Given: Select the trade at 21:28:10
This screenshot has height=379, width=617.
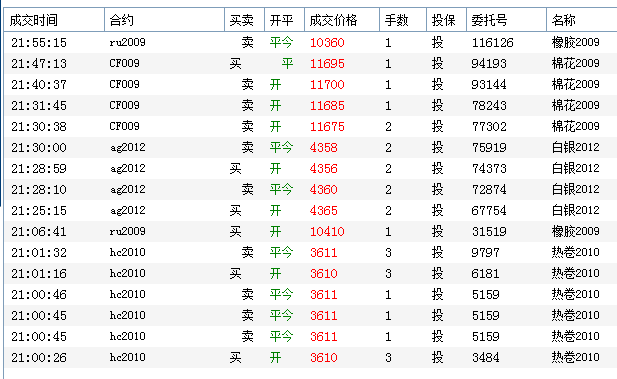Looking at the screenshot, I should click(310, 189).
